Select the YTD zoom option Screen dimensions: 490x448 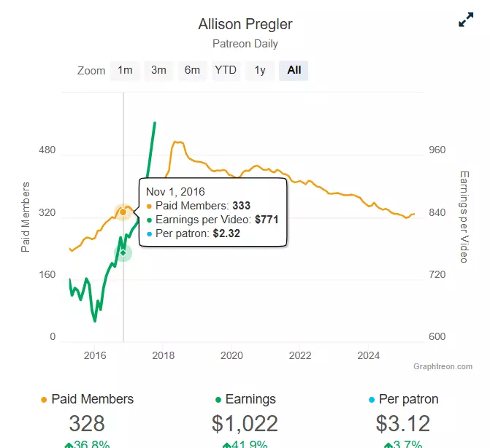point(226,70)
